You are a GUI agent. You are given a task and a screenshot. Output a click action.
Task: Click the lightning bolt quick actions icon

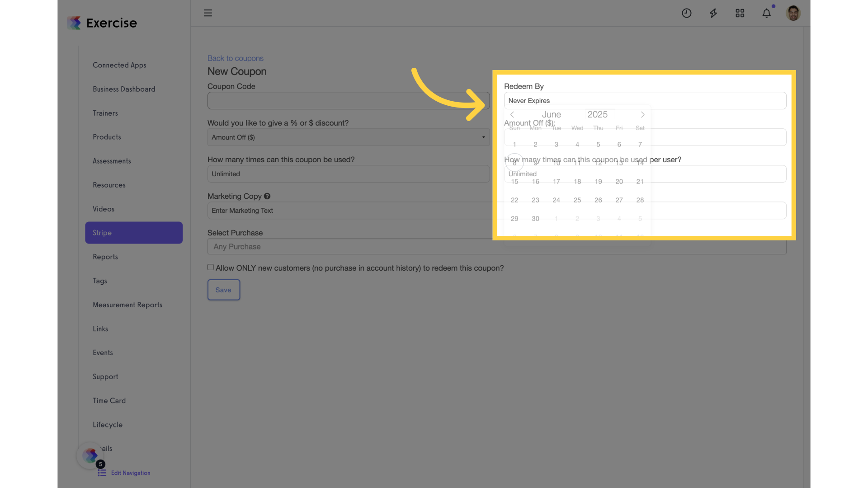click(x=713, y=13)
